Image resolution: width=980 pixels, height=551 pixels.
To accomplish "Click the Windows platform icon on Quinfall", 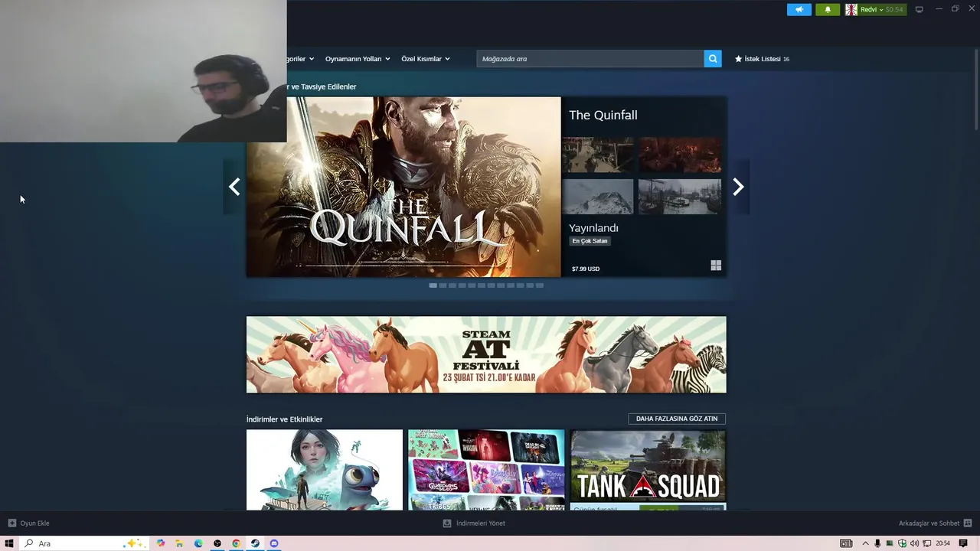I will pyautogui.click(x=716, y=266).
